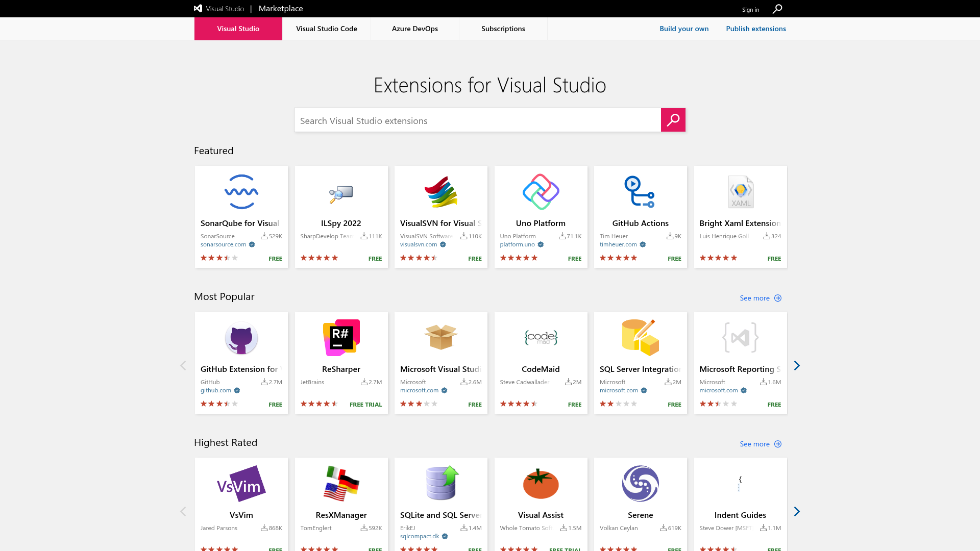Open the SQLite database arrow icon
This screenshot has width=980, height=551.
tap(442, 483)
